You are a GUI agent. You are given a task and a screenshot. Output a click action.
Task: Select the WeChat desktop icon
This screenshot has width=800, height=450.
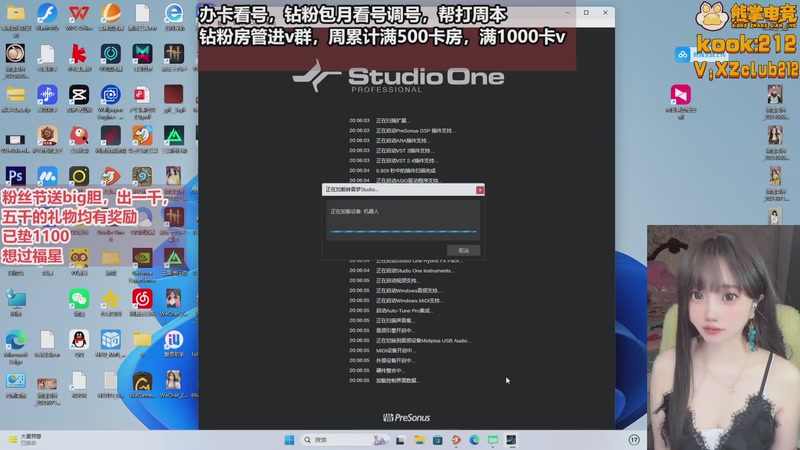click(x=79, y=298)
